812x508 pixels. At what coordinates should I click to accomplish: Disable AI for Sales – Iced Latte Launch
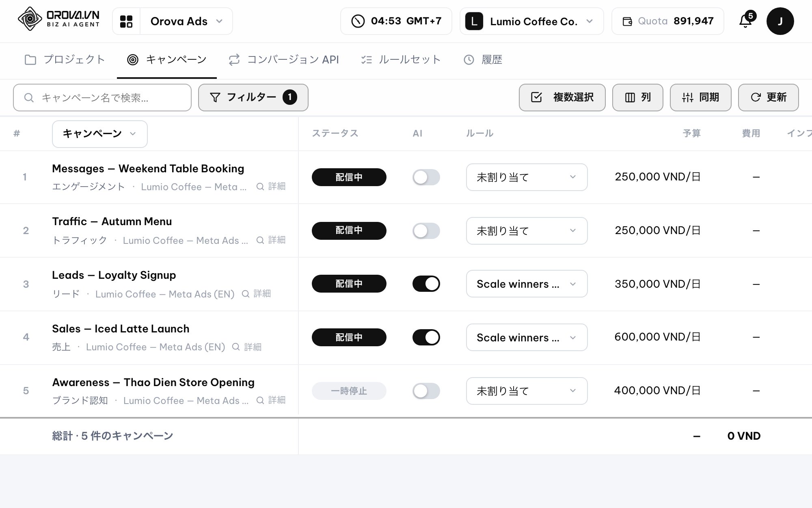pyautogui.click(x=426, y=337)
